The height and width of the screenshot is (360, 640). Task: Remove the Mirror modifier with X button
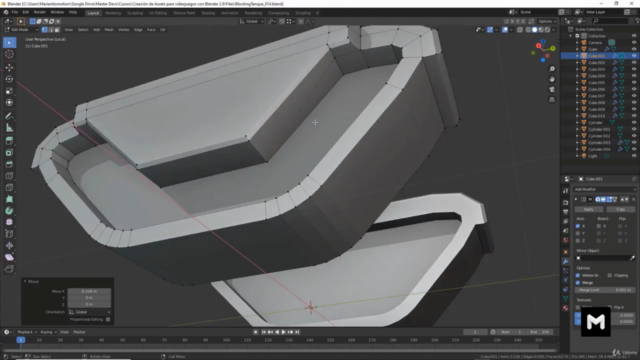pos(634,200)
